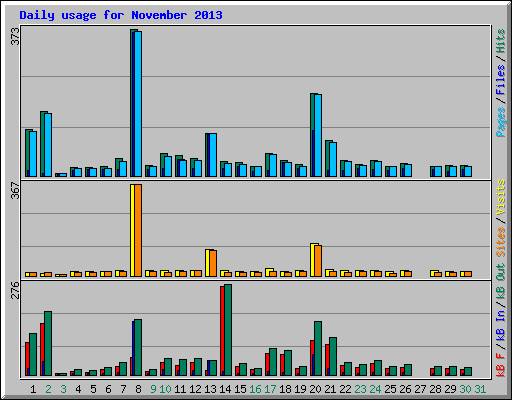Click the 'Daily usage for November 2013' title
The image size is (512, 400).
(x=121, y=15)
